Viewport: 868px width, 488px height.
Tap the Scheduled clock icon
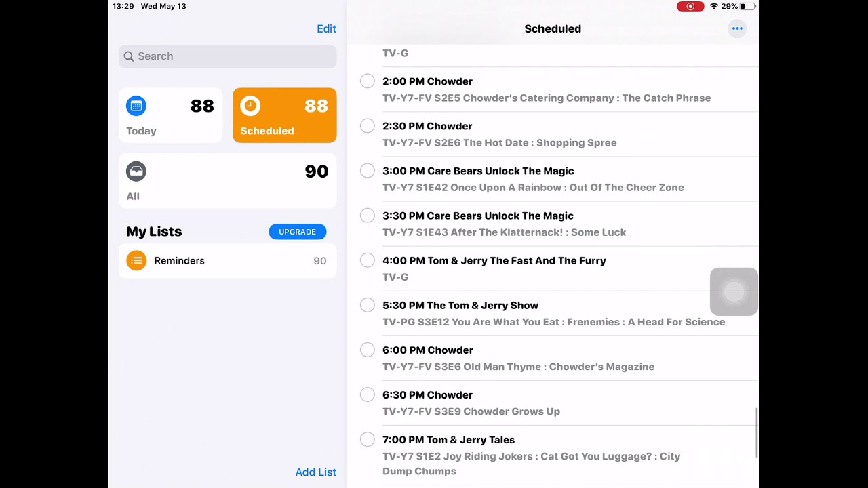pos(250,106)
